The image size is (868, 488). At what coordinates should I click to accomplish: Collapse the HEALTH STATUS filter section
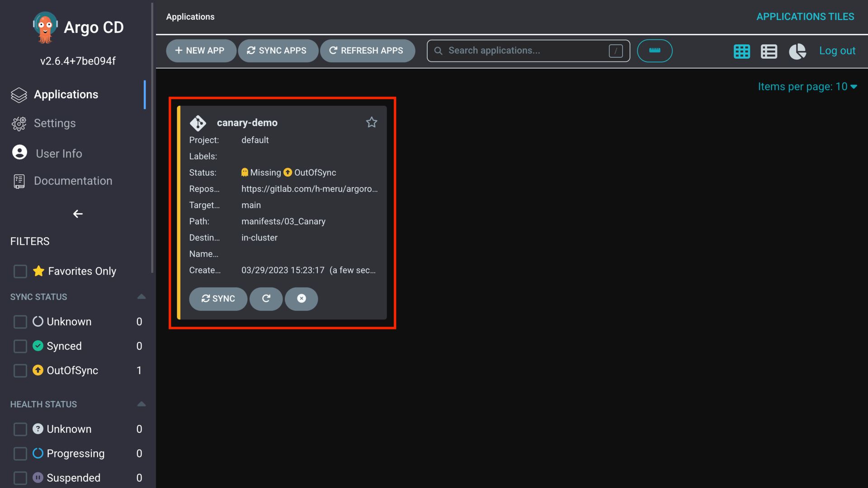142,404
